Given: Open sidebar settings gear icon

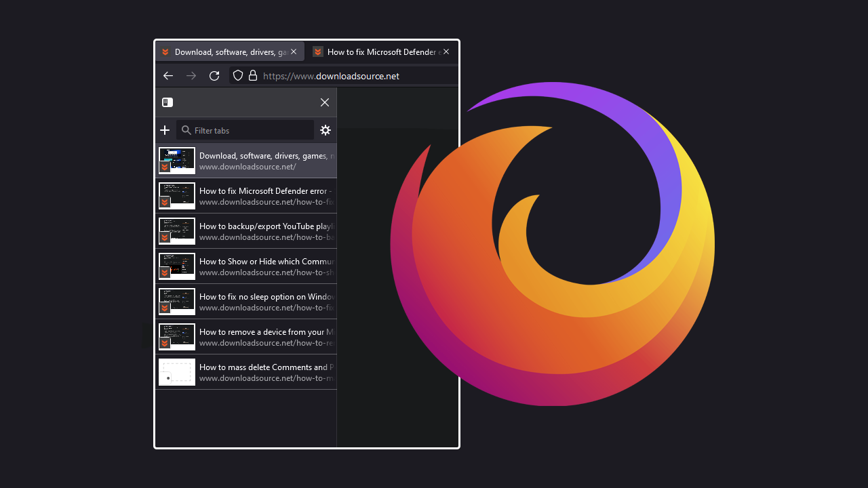Looking at the screenshot, I should [325, 130].
